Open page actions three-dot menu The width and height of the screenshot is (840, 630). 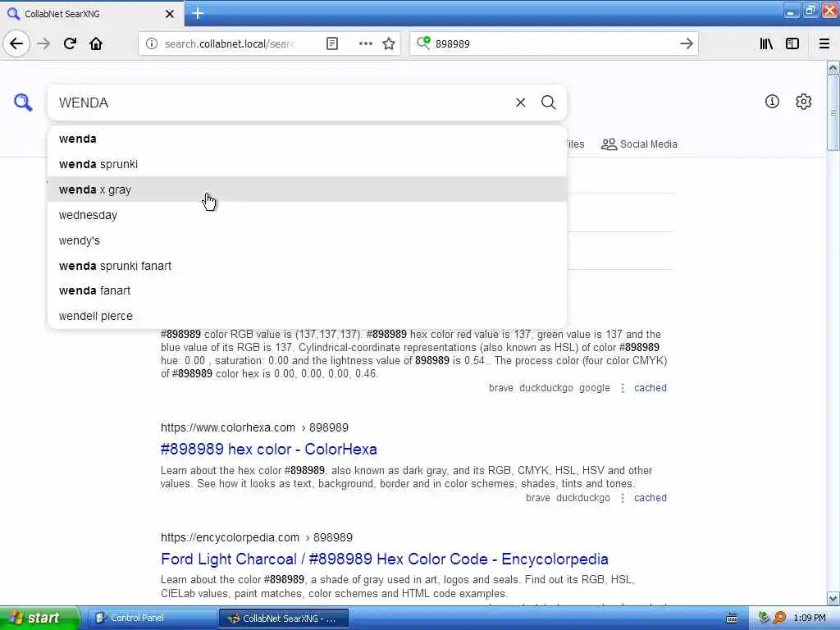tap(365, 43)
